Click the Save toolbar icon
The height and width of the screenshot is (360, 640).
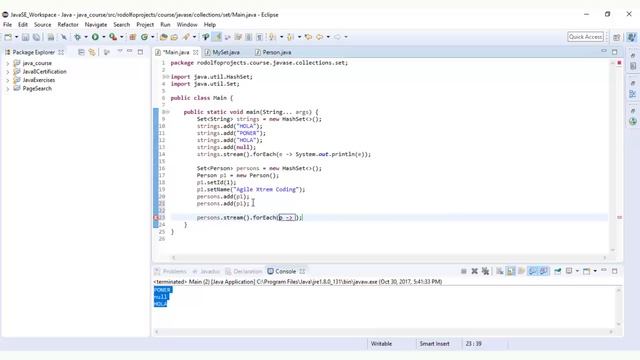click(x=25, y=37)
